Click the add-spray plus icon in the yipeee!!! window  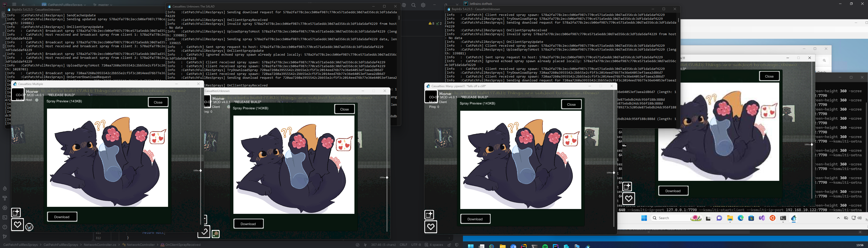(429, 214)
